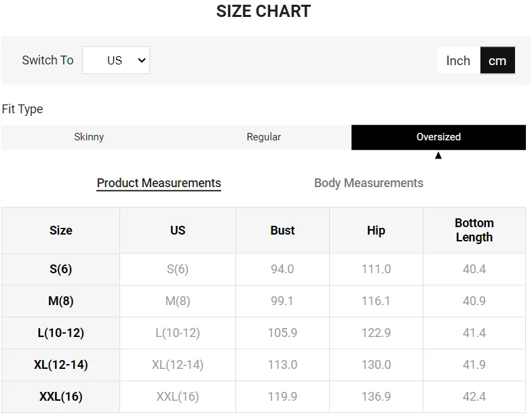The width and height of the screenshot is (532, 417).
Task: Switch units to cm
Action: [x=497, y=60]
